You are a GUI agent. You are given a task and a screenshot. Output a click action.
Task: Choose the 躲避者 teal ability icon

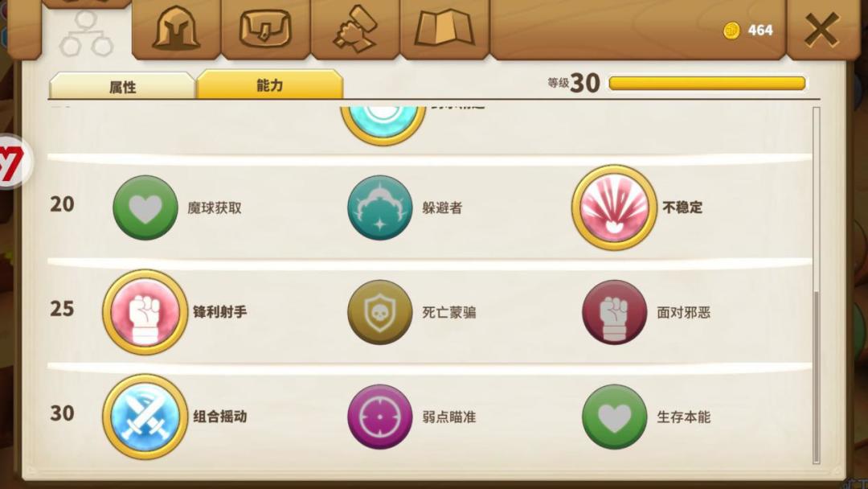pyautogui.click(x=379, y=208)
